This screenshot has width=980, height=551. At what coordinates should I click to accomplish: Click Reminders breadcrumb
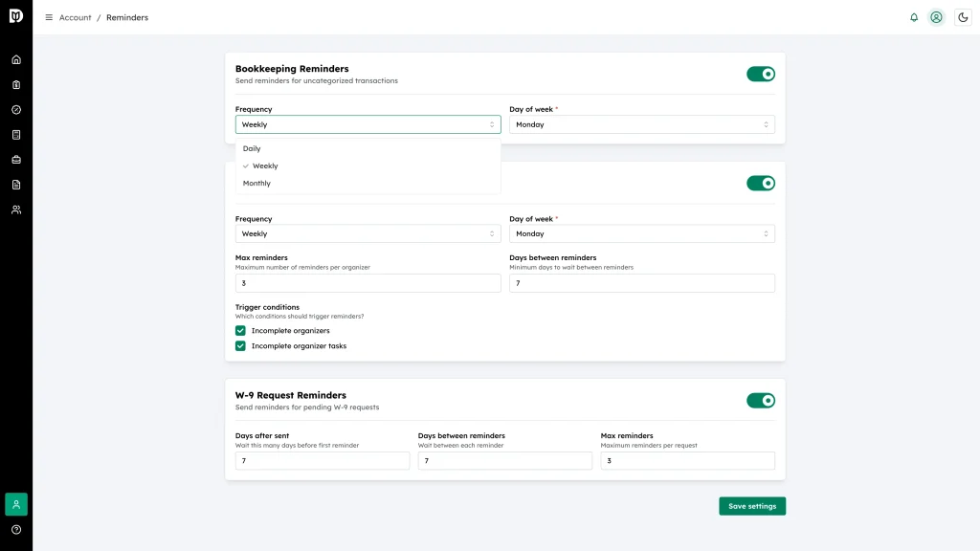click(x=127, y=17)
